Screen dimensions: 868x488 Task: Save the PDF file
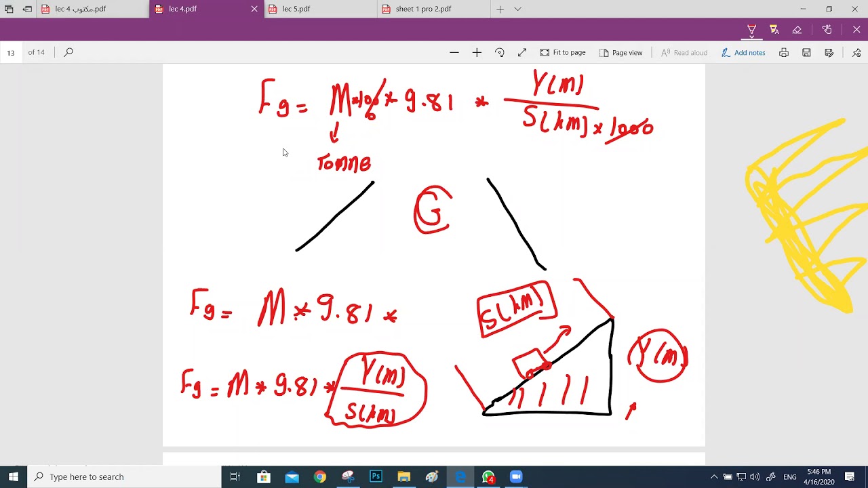pyautogui.click(x=806, y=52)
